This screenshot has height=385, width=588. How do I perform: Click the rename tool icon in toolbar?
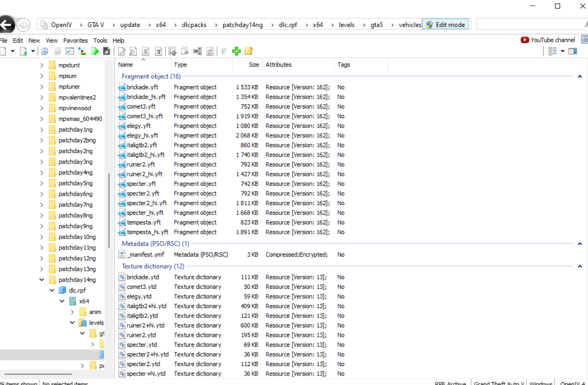(197, 52)
